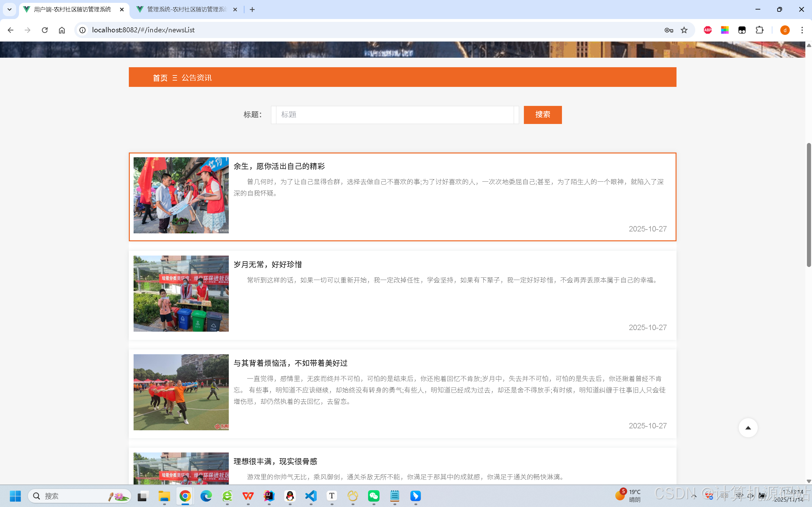
Task: Open the article 与其背着烦恼活，不如带着美好过
Action: tap(291, 363)
